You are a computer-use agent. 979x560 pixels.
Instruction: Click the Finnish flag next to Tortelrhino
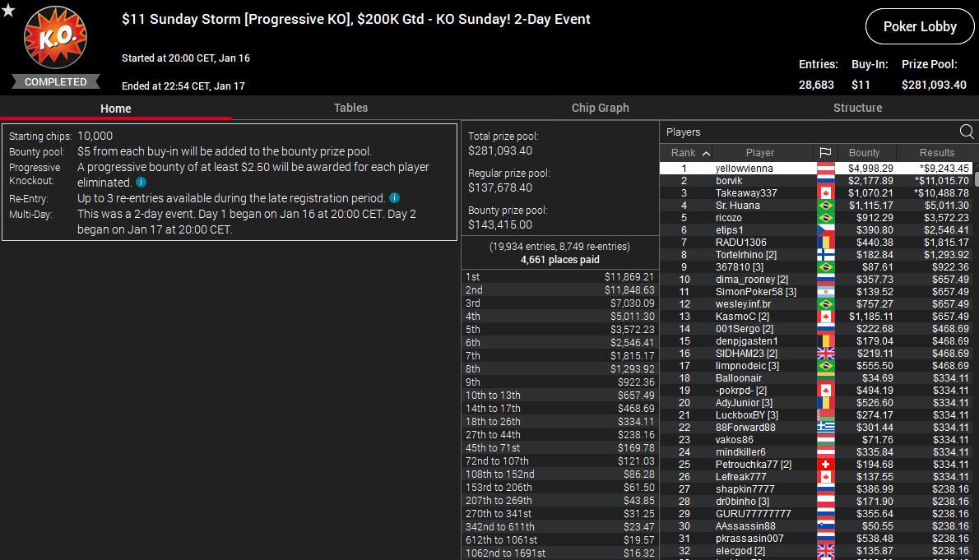pyautogui.click(x=825, y=255)
